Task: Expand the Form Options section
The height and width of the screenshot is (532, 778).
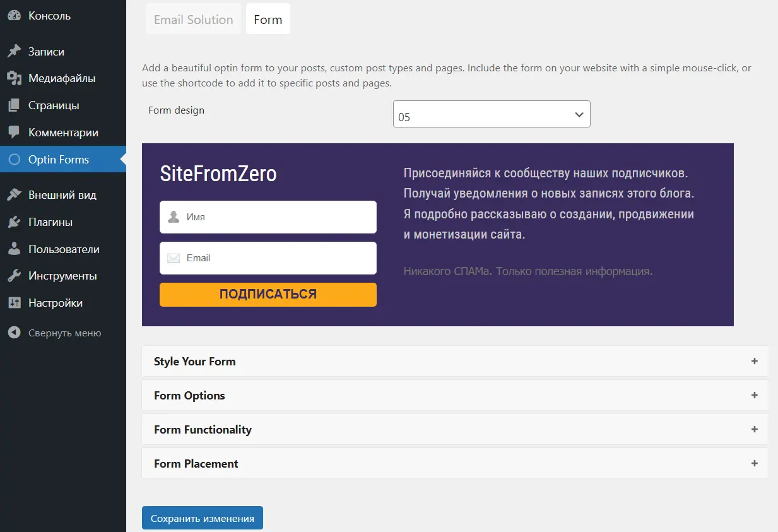Action: pyautogui.click(x=454, y=396)
